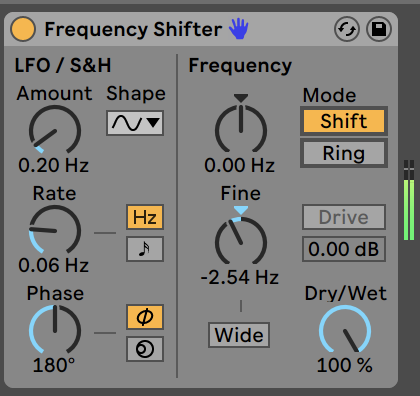Click the 0.20 Hz amount value

pos(53,165)
